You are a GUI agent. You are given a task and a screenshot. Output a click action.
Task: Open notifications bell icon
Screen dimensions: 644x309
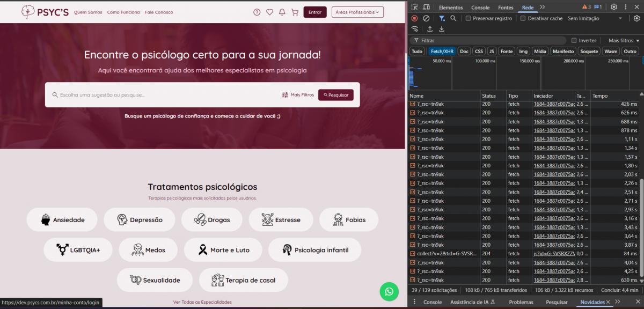pyautogui.click(x=282, y=12)
